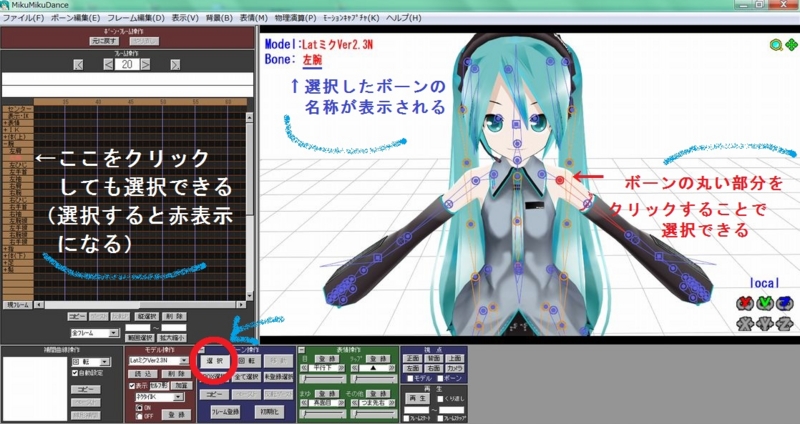The height and width of the screenshot is (424, 800).
Task: Click the local coordinate mode label
Action: tap(764, 282)
